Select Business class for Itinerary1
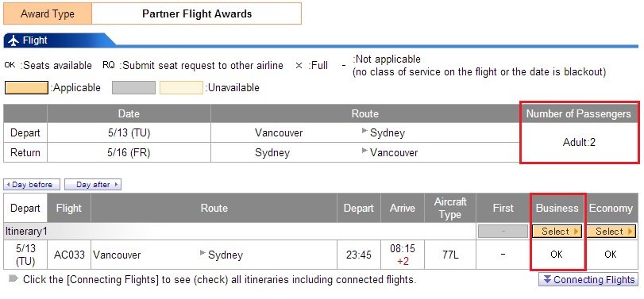 tap(557, 232)
